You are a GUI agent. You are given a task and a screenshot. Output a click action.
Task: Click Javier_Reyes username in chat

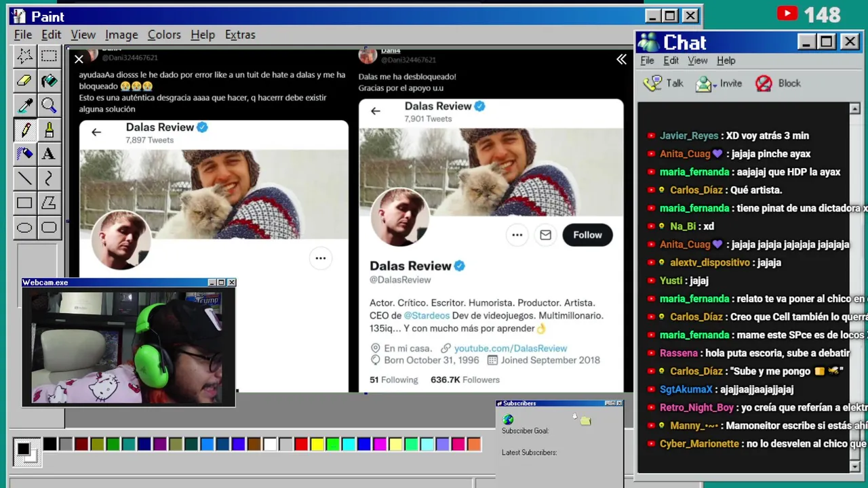coord(689,136)
